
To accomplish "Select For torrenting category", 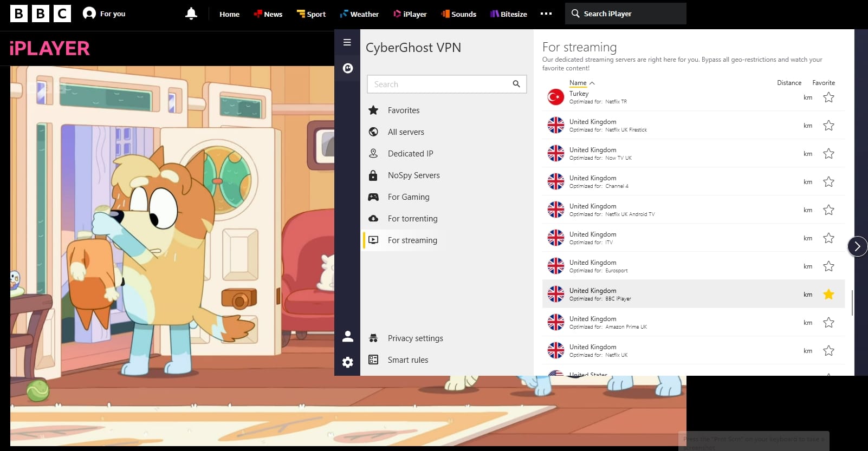I will pos(413,219).
